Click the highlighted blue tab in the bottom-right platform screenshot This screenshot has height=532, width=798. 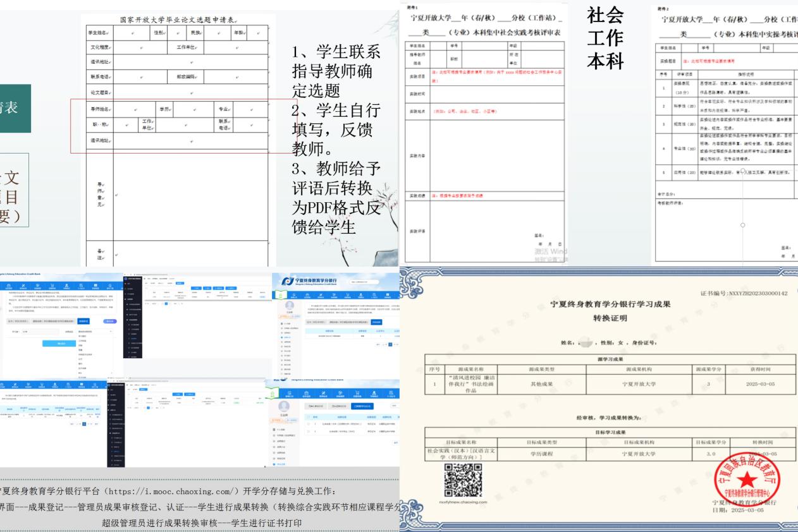(362, 406)
